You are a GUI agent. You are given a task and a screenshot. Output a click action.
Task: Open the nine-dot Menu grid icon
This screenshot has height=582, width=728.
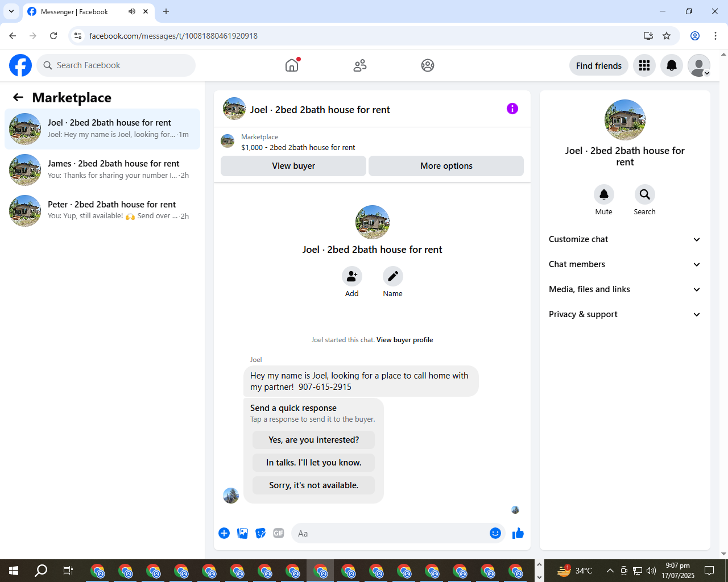tap(644, 65)
